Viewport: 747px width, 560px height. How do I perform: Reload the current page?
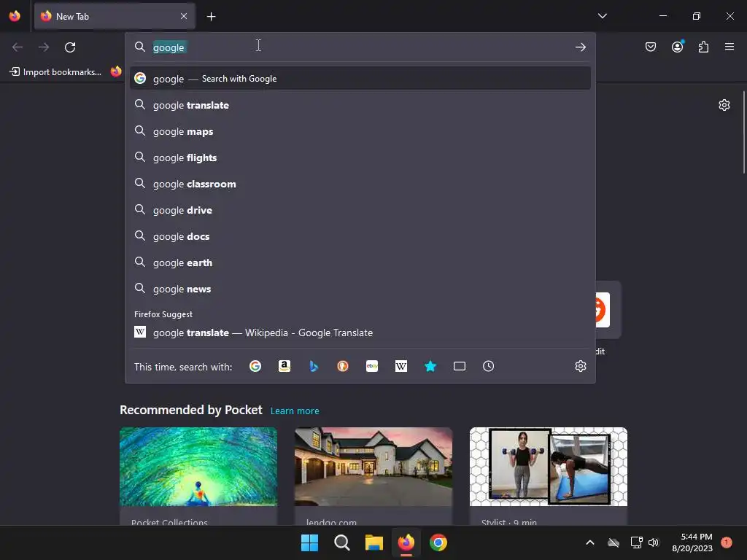click(x=70, y=47)
